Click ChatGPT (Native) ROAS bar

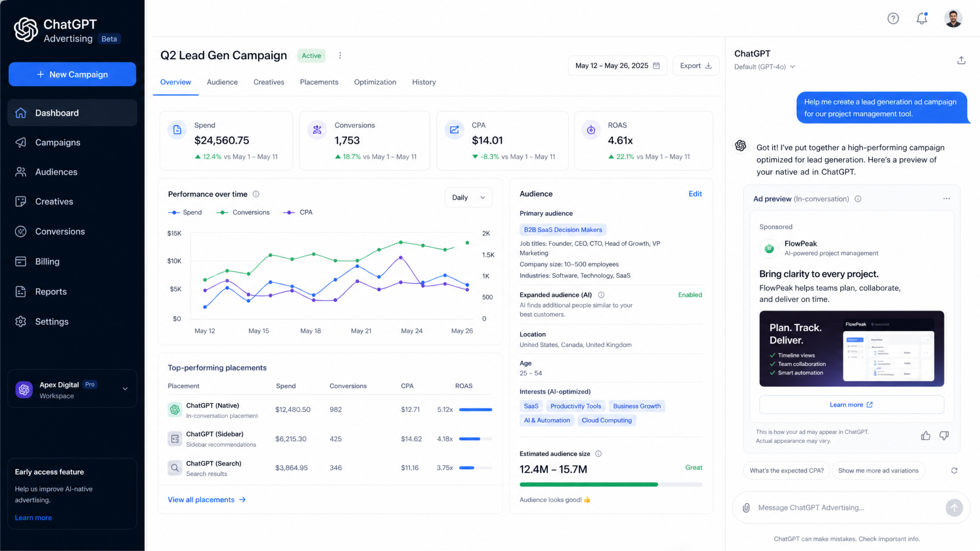[x=475, y=410]
